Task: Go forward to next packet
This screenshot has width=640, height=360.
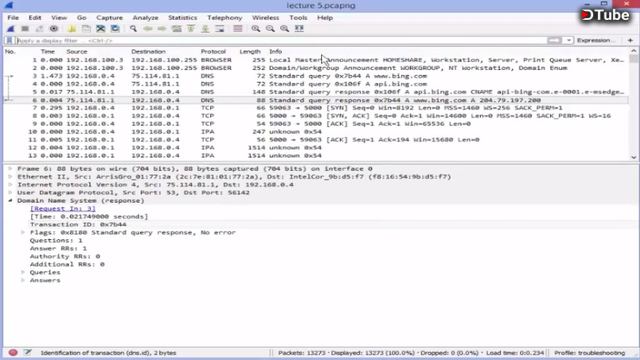Action: (162, 29)
